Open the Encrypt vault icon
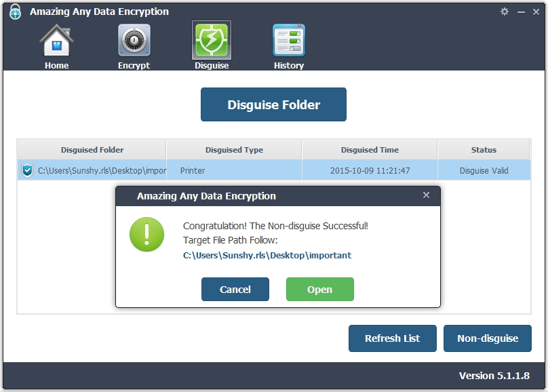 pyautogui.click(x=134, y=41)
